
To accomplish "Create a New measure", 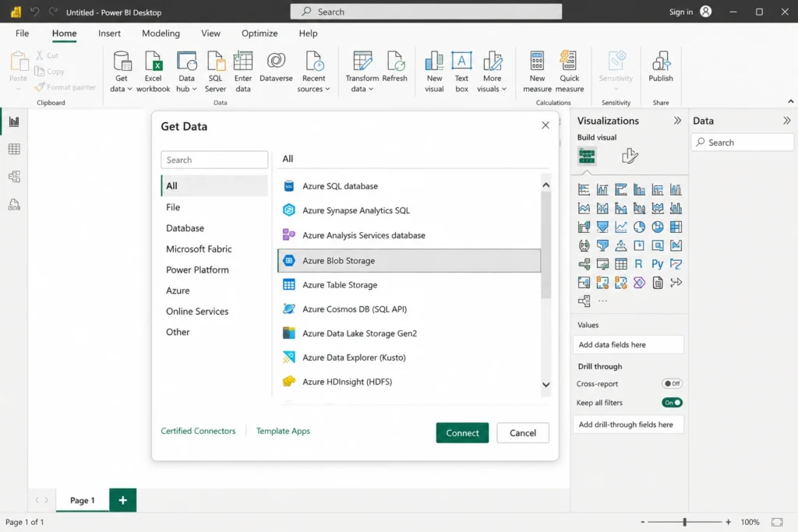I will [x=537, y=72].
